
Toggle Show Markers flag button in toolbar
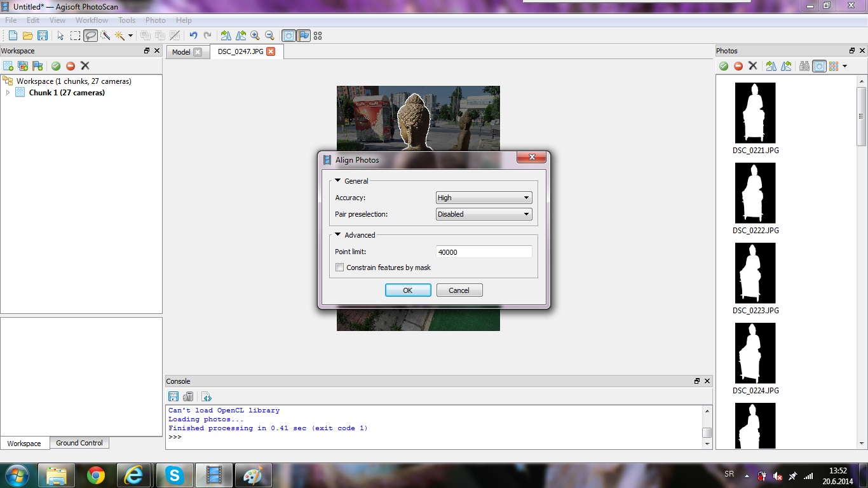coord(304,36)
